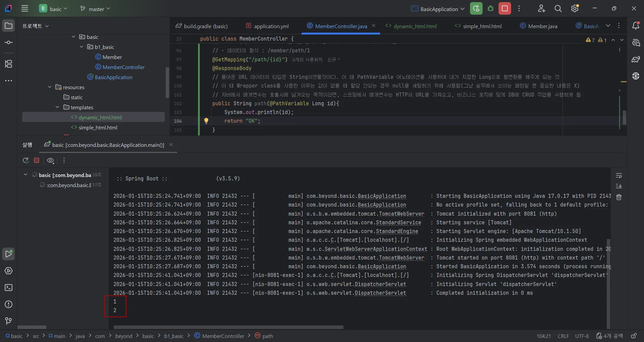Switch to simple_html.html tab

tap(478, 26)
